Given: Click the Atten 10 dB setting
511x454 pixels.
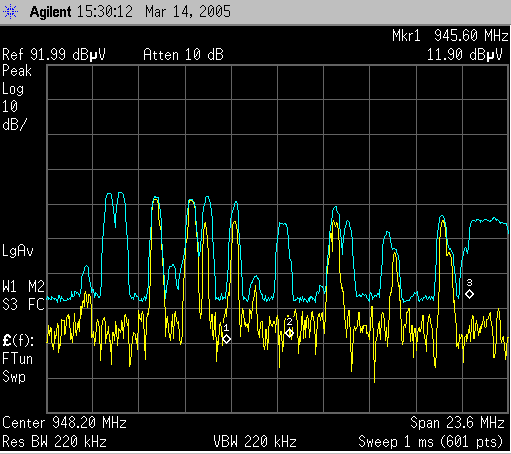Looking at the screenshot, I should pyautogui.click(x=183, y=54).
